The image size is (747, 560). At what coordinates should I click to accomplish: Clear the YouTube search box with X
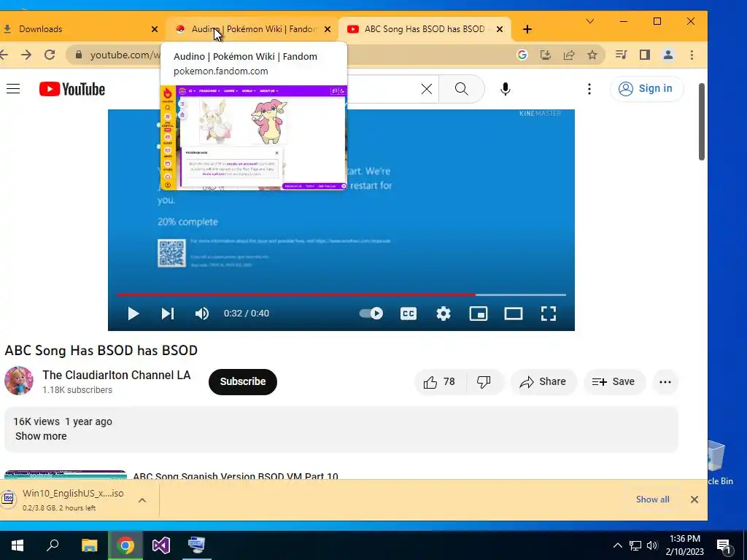pyautogui.click(x=426, y=89)
